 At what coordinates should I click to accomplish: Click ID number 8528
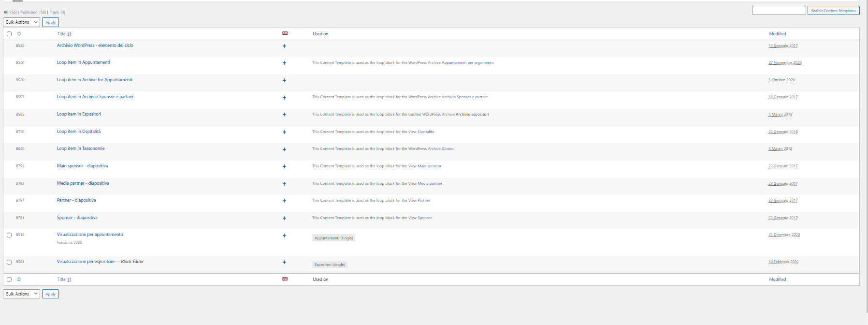[20, 45]
